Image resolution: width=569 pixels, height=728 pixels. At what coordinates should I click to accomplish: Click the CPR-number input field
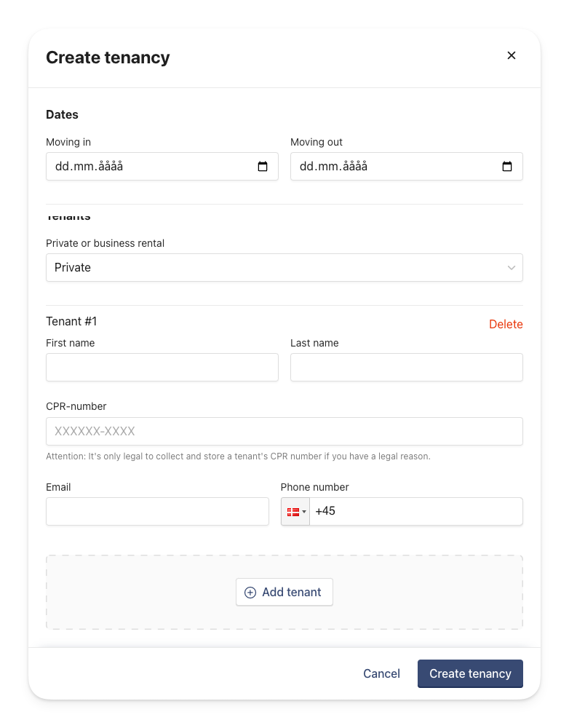[x=284, y=431]
